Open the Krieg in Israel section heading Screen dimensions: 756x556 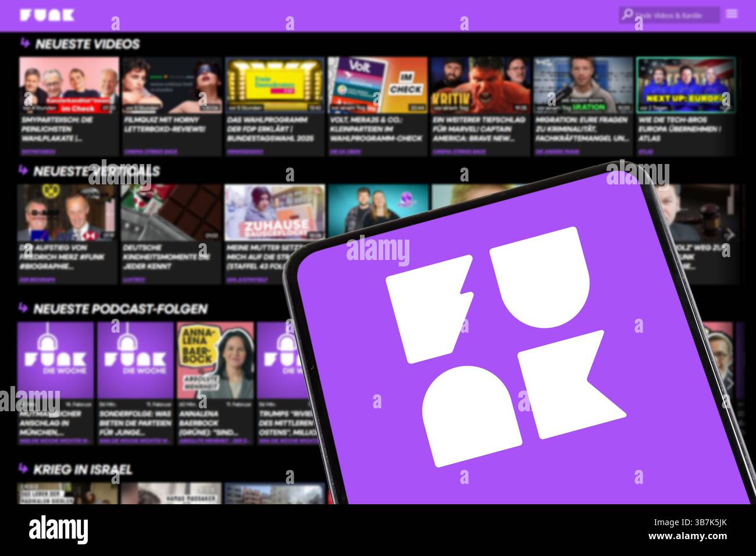pos(83,469)
